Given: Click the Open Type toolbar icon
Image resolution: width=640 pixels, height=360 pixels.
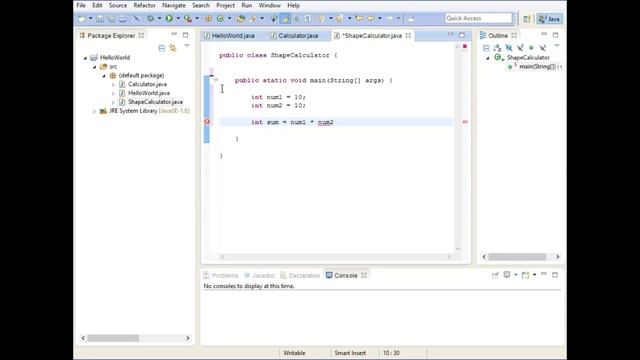Looking at the screenshot, I should point(241,18).
